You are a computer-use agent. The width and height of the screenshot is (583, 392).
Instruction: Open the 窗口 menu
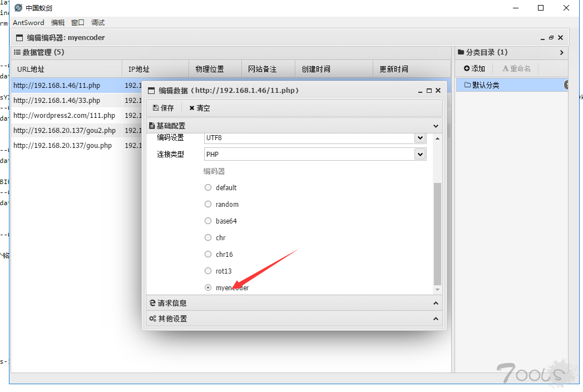78,23
